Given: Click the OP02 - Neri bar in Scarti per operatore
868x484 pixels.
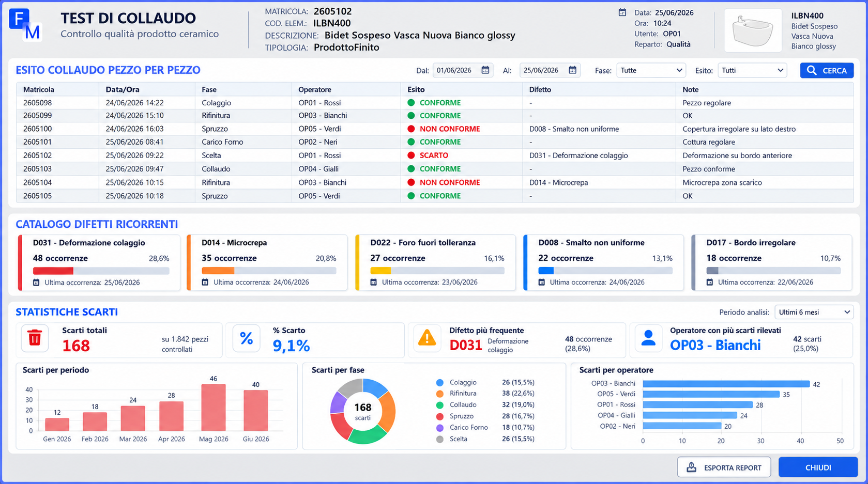Looking at the screenshot, I should [x=682, y=426].
